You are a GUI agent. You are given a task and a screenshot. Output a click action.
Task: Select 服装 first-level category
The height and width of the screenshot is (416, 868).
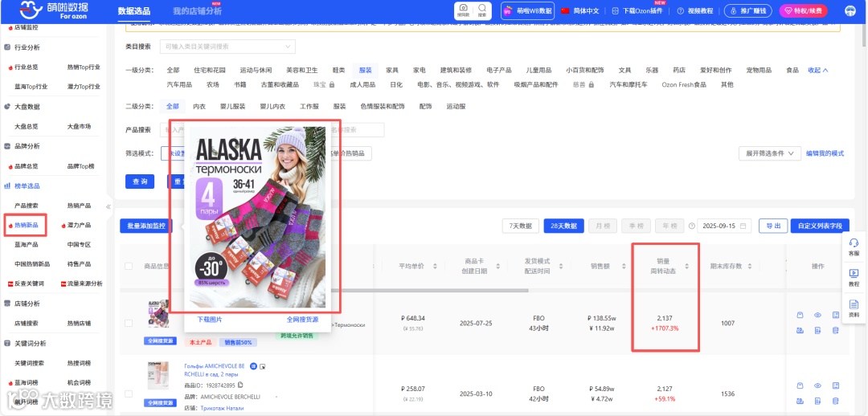click(x=366, y=70)
